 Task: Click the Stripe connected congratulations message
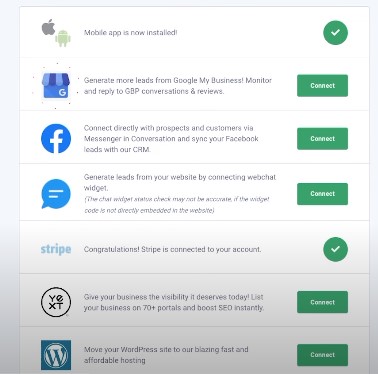172,249
